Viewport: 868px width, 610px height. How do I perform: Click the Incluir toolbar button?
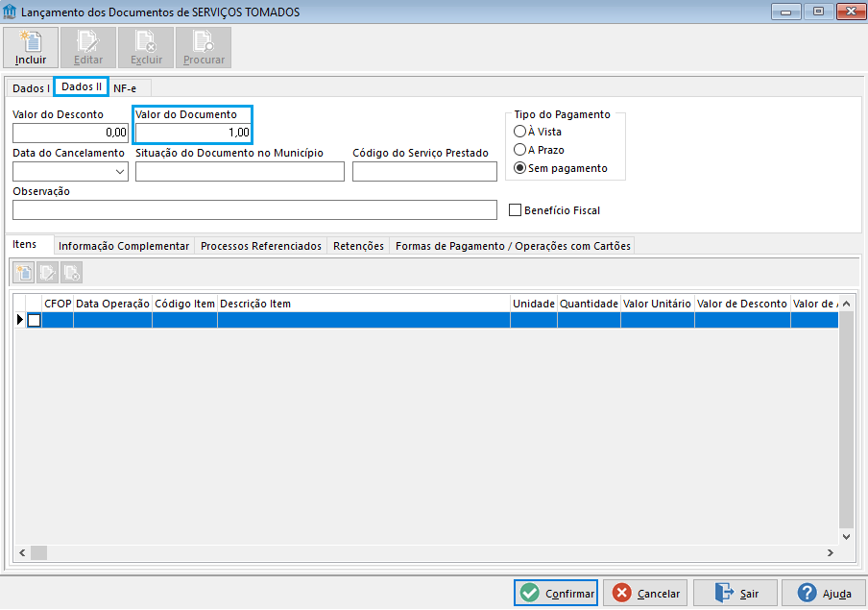(x=31, y=48)
